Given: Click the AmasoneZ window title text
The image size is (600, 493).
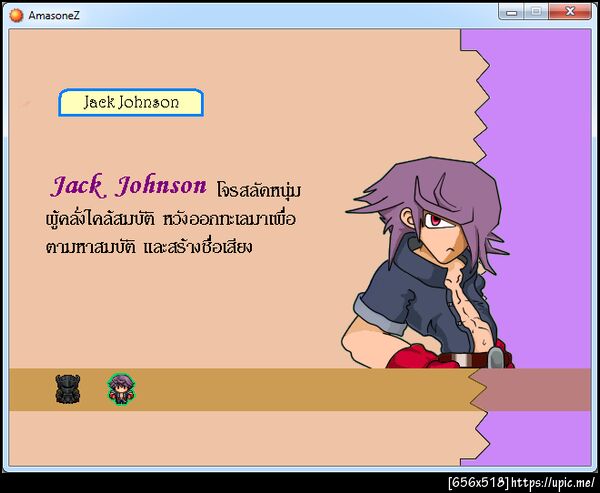Looking at the screenshot, I should 54,15.
